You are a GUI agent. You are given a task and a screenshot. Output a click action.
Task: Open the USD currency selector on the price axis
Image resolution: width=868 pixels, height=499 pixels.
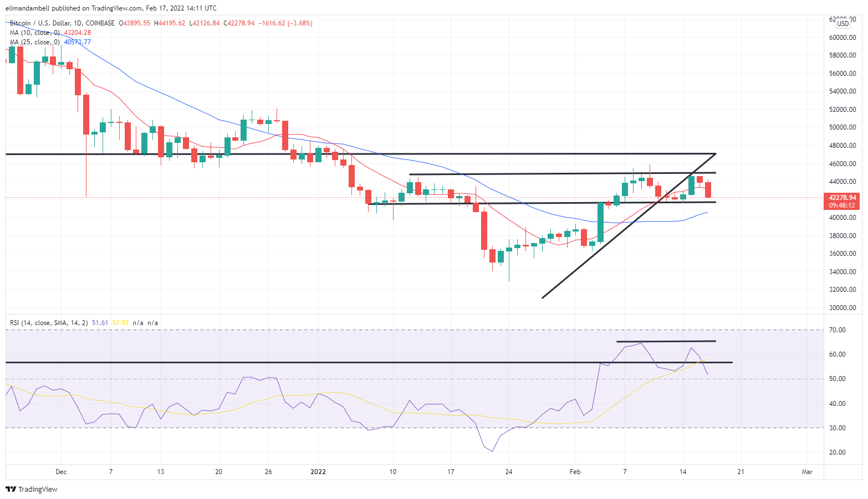pos(843,23)
